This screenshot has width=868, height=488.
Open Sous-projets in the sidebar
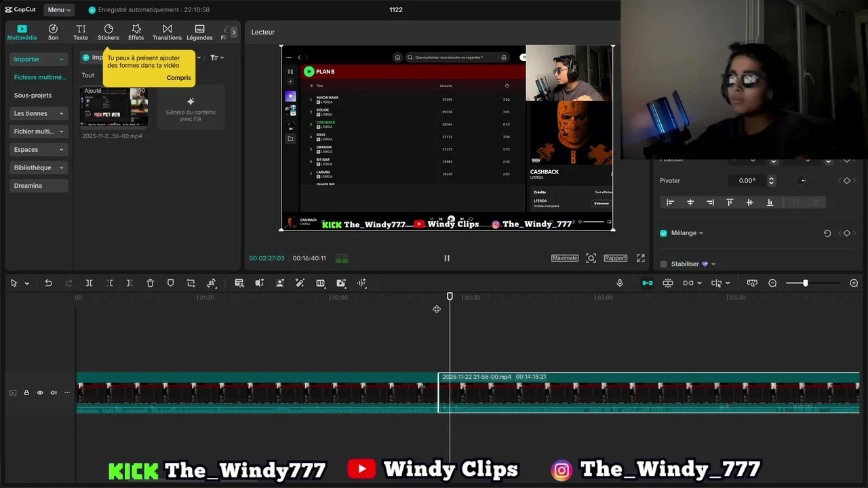pos(33,96)
